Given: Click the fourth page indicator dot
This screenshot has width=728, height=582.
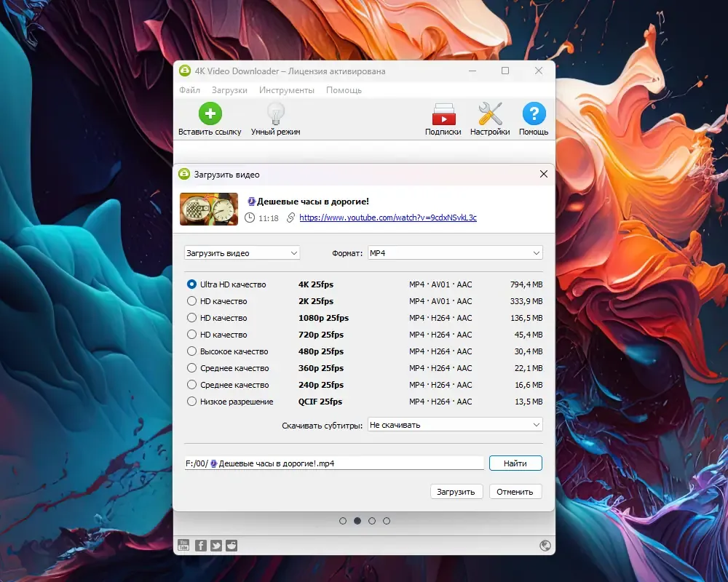Looking at the screenshot, I should (387, 521).
